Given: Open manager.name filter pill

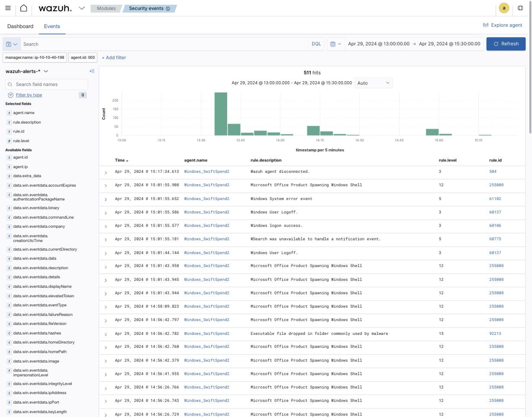Looking at the screenshot, I should click(35, 58).
